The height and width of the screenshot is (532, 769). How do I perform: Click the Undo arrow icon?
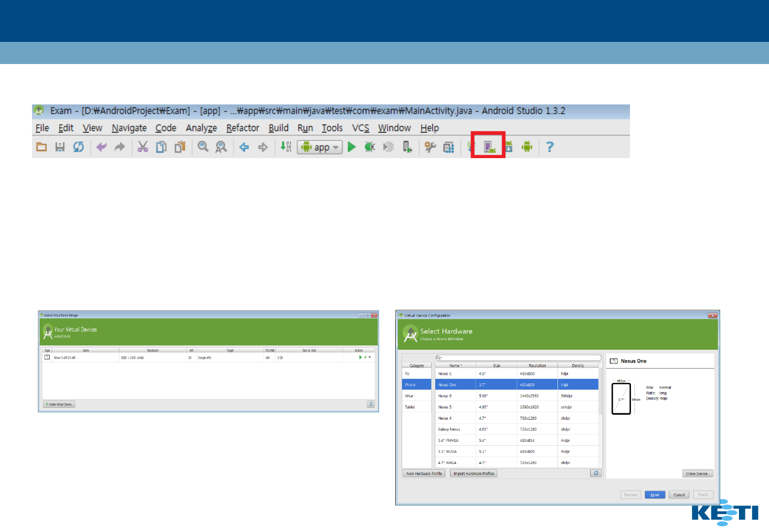point(102,147)
